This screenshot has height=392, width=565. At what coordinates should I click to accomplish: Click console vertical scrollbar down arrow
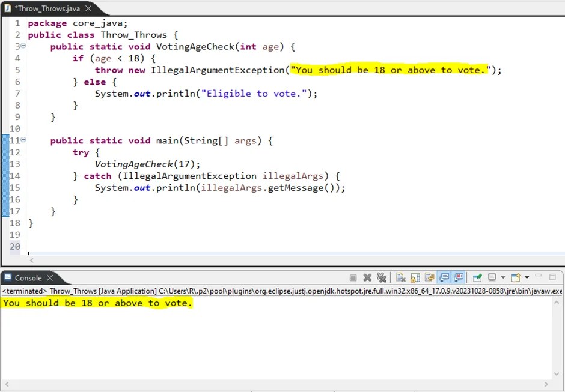click(557, 375)
